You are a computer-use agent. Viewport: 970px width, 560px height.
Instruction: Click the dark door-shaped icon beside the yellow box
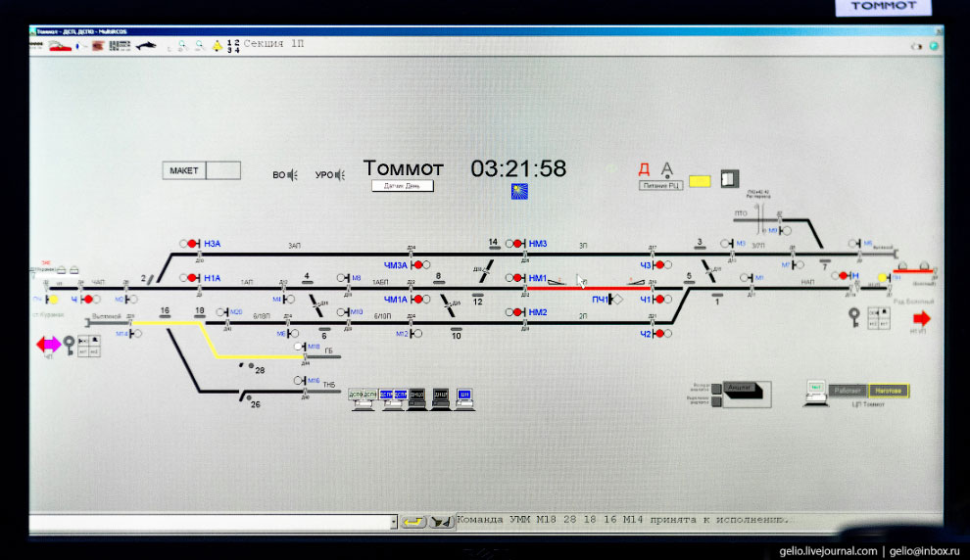tap(730, 178)
